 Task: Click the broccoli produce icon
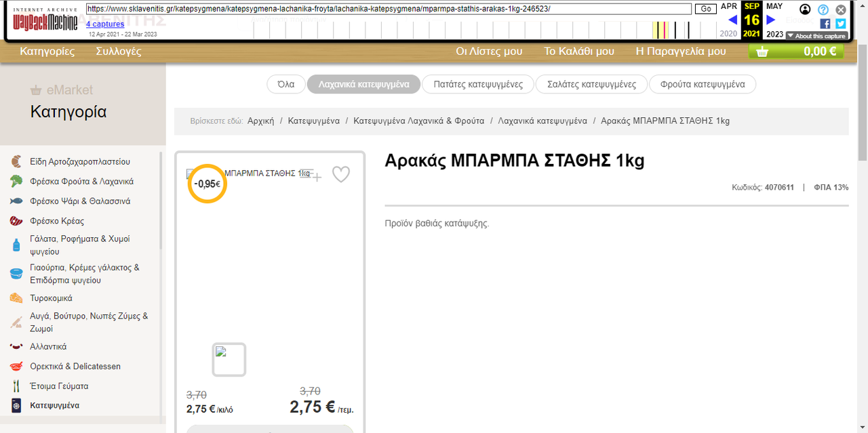pos(16,181)
